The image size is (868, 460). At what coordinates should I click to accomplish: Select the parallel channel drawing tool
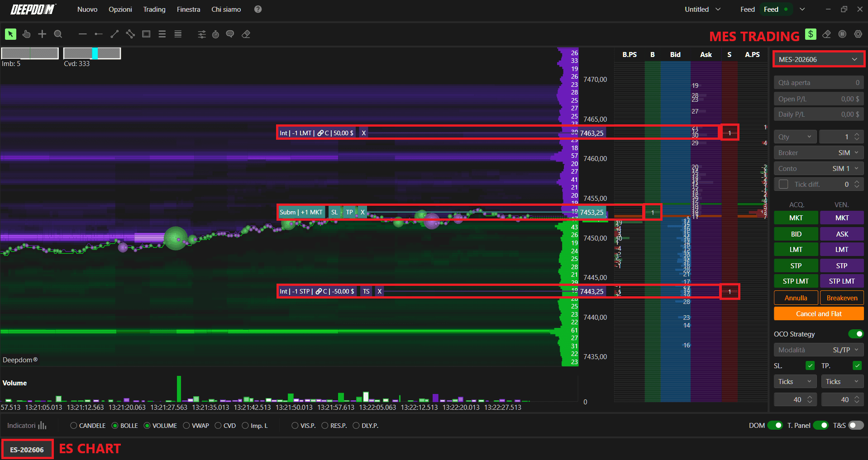coord(130,34)
